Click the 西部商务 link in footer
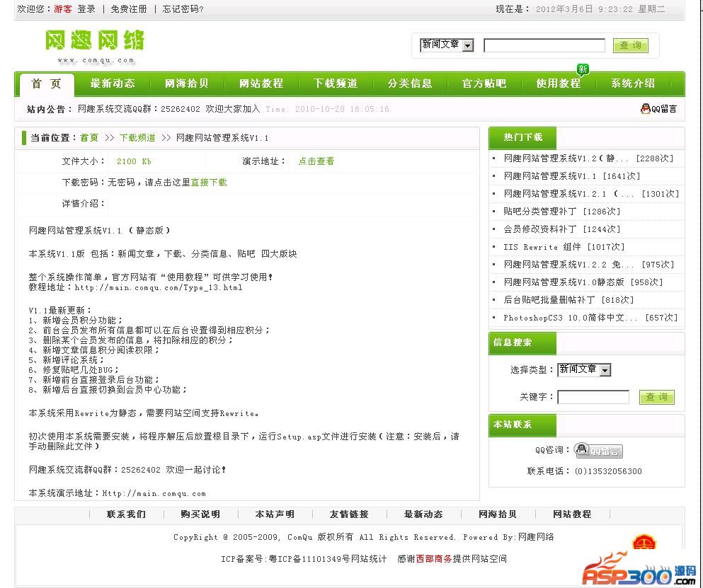Screen dimensions: 703x588 point(433,559)
